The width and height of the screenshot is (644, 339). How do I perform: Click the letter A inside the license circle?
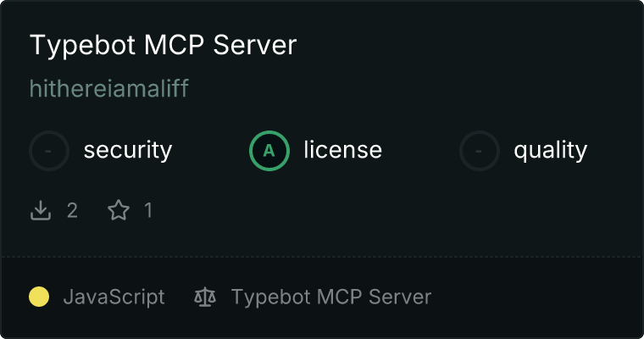[x=269, y=151]
